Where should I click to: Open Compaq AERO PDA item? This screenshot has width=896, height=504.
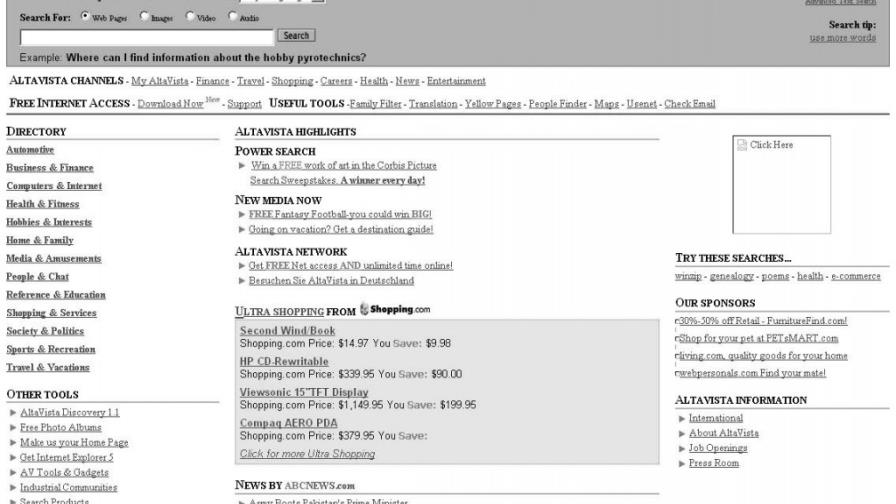click(289, 423)
